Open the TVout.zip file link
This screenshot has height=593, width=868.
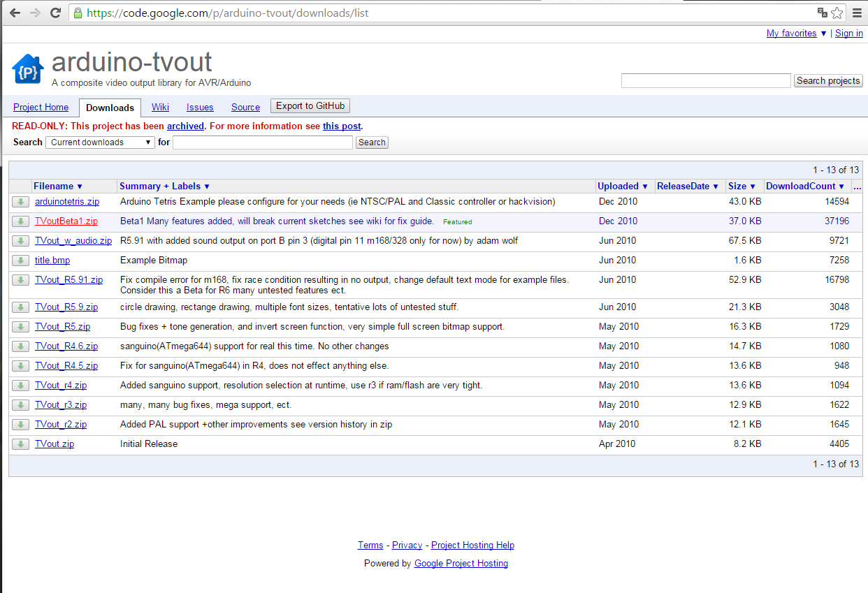(55, 444)
